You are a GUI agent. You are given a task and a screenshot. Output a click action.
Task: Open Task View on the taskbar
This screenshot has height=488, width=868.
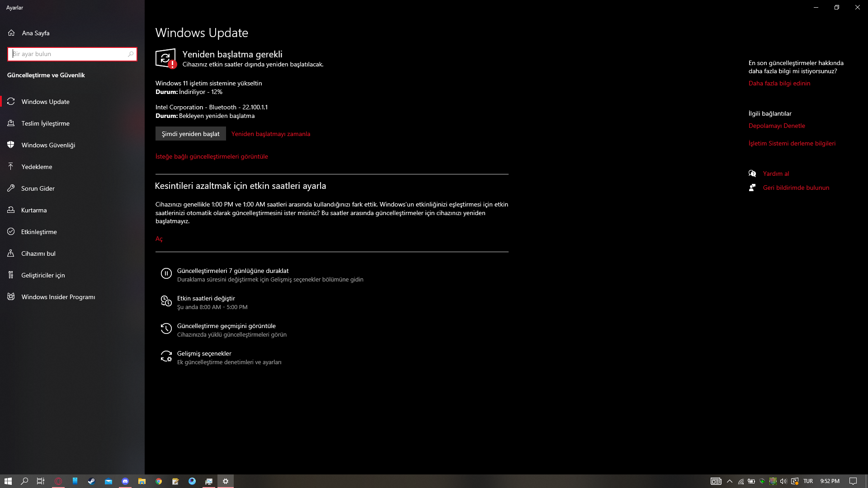41,481
